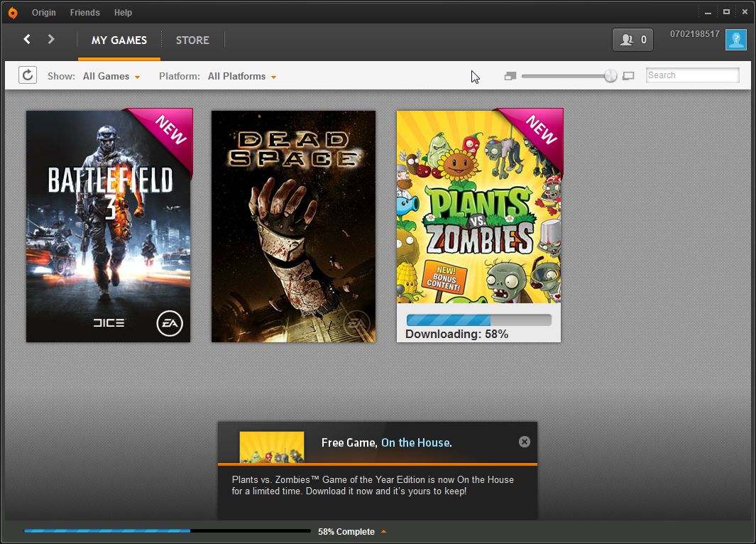
Task: Select the Dead Space game tile
Action: tap(293, 226)
